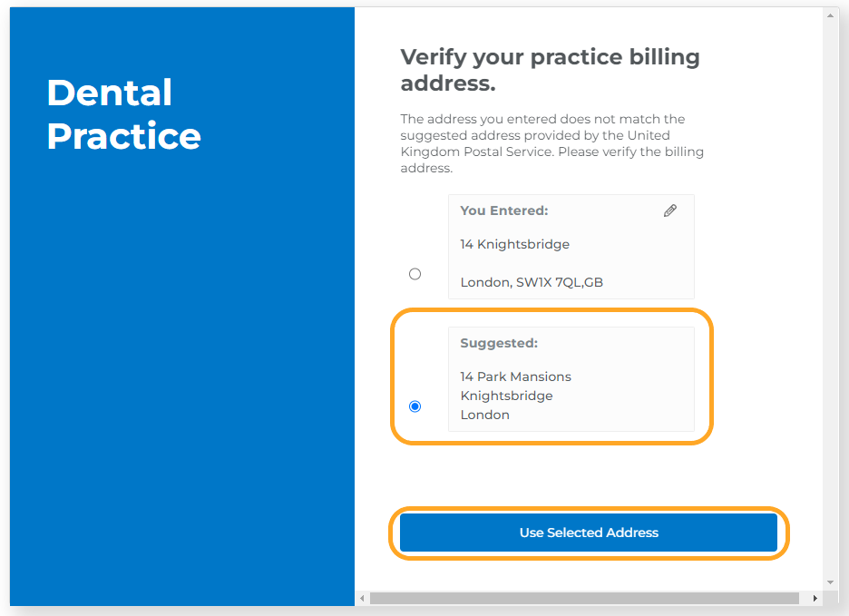Viewport: 849px width, 616px height.
Task: Confirm with the Use Selected Address button
Action: [x=589, y=533]
